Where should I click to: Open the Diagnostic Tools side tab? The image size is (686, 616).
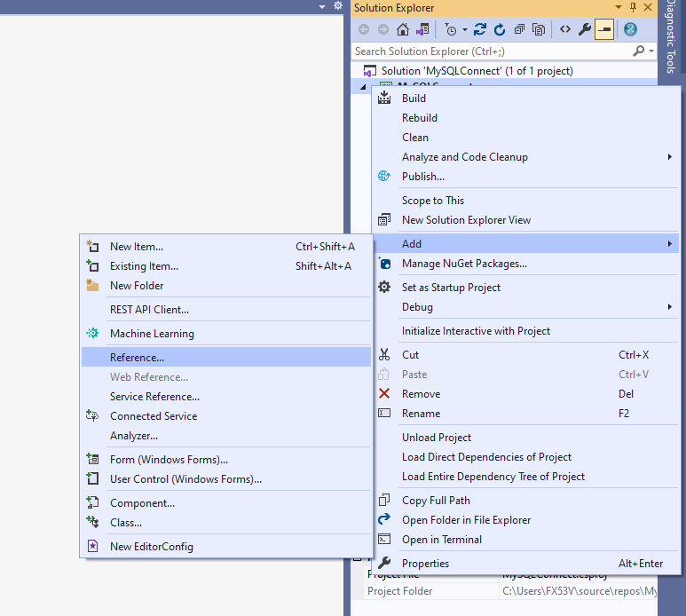click(x=671, y=36)
